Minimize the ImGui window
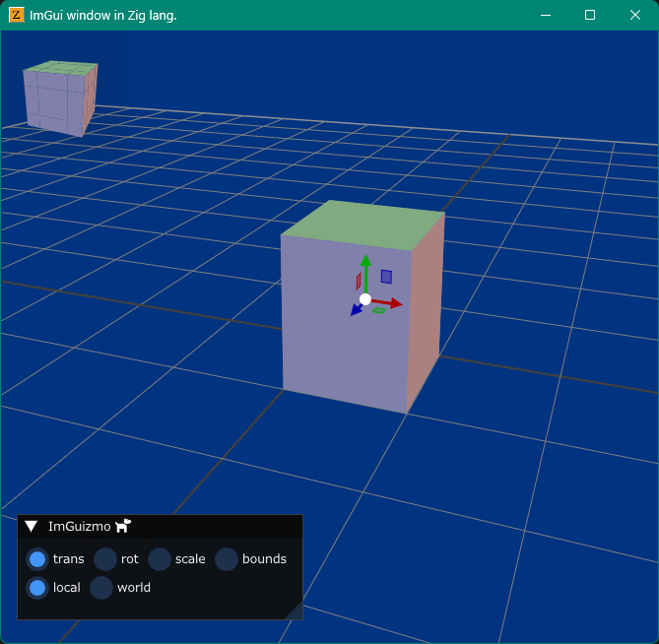659x644 pixels. (x=546, y=15)
